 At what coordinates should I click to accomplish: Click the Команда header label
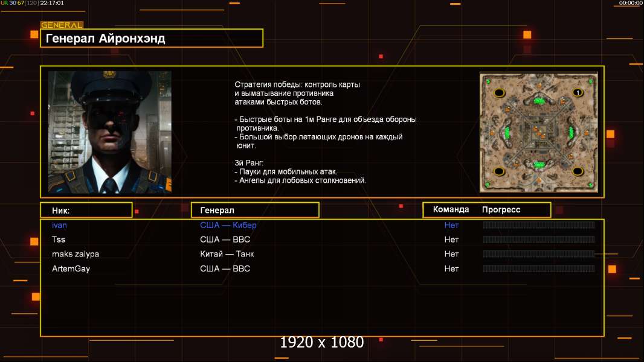click(x=451, y=209)
